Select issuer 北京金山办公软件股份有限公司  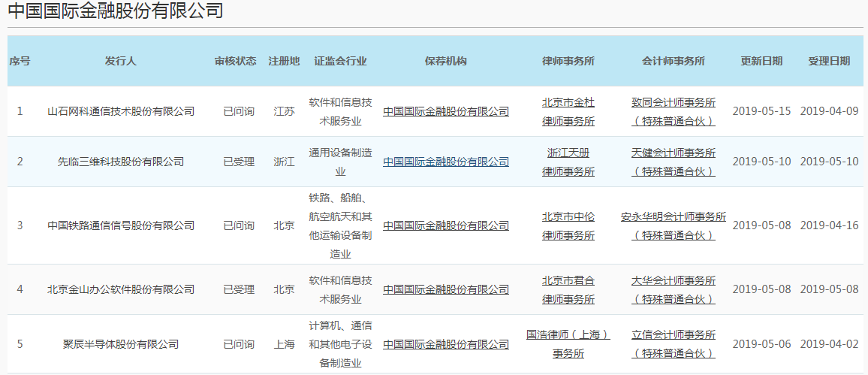click(x=121, y=289)
